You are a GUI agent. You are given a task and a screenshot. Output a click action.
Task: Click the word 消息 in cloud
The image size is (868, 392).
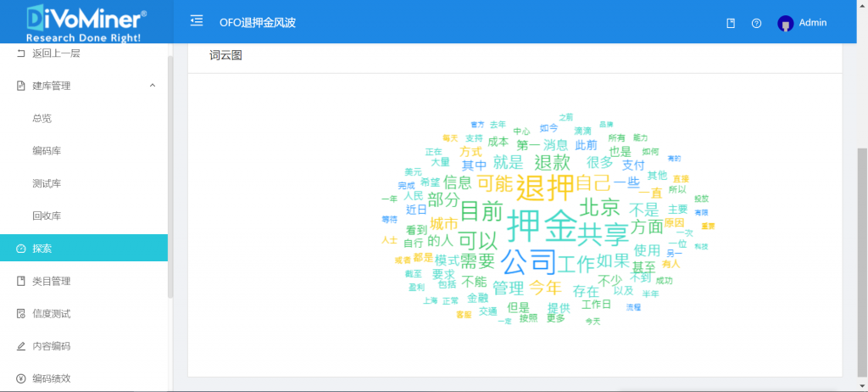tap(555, 145)
